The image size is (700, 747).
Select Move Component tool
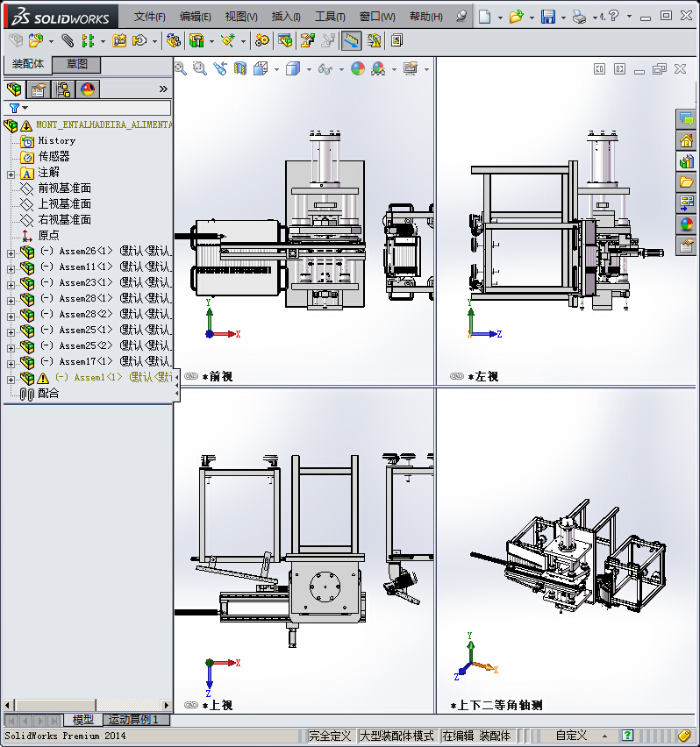point(139,40)
